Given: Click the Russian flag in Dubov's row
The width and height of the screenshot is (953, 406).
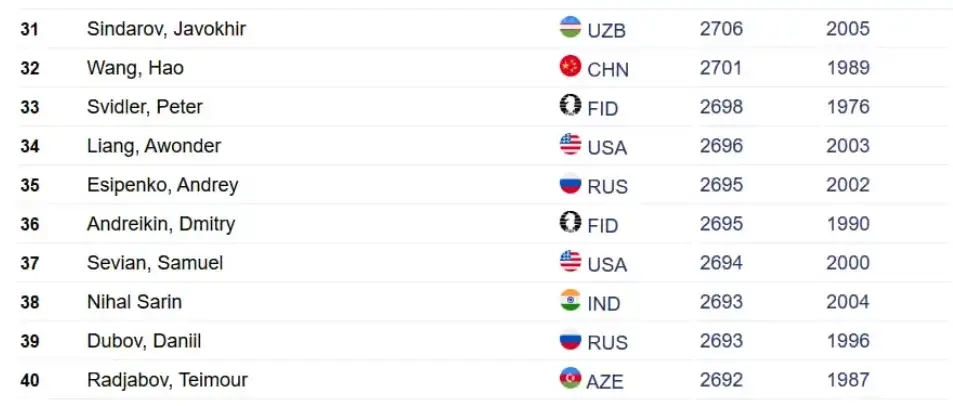Looking at the screenshot, I should (570, 339).
